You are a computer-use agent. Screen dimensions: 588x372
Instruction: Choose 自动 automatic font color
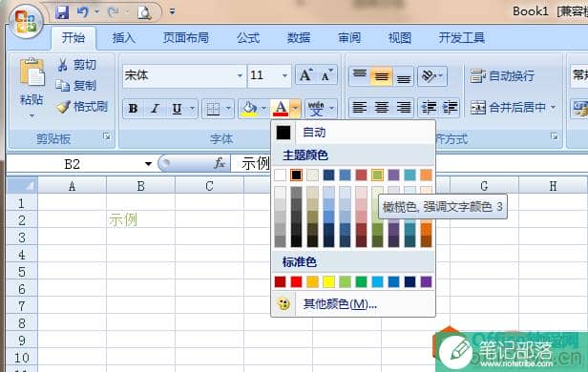tap(353, 133)
